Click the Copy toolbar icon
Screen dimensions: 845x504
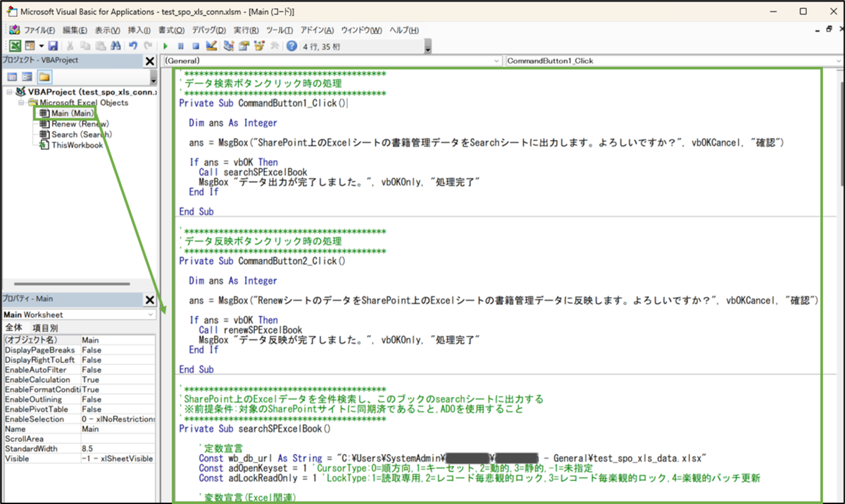(86, 46)
